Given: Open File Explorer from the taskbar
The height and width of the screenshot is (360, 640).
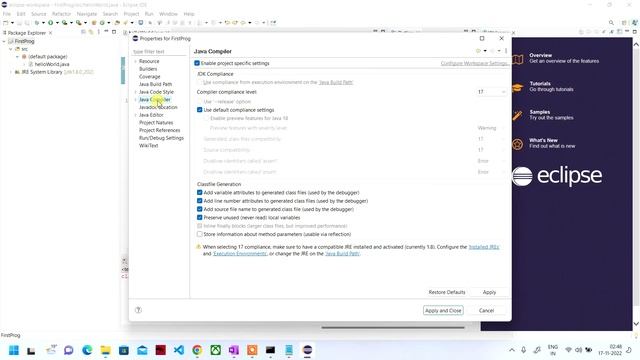Looking at the screenshot, I should click(106, 350).
